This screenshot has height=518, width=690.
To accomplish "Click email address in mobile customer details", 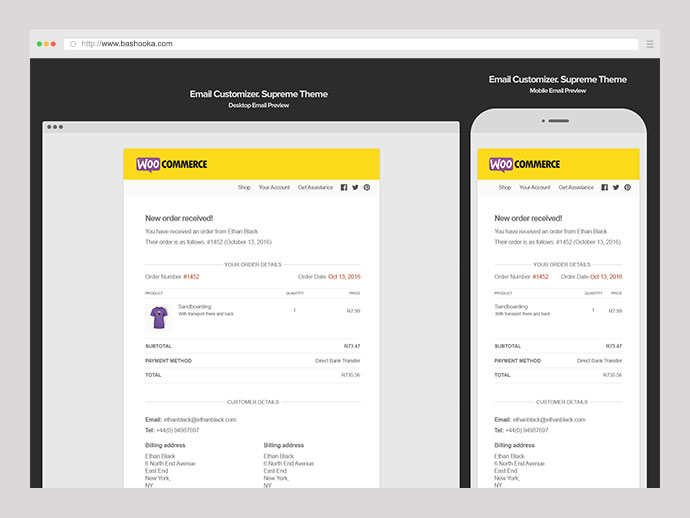I will [549, 420].
